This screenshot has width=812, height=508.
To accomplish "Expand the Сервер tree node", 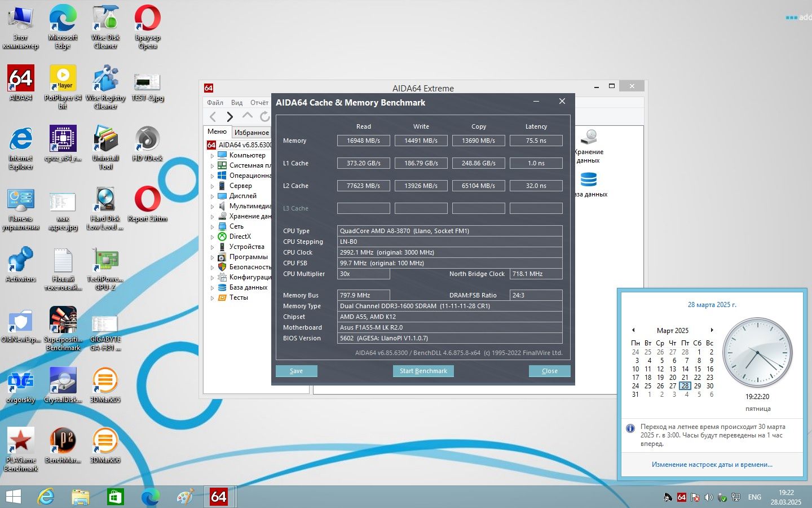I will [212, 186].
